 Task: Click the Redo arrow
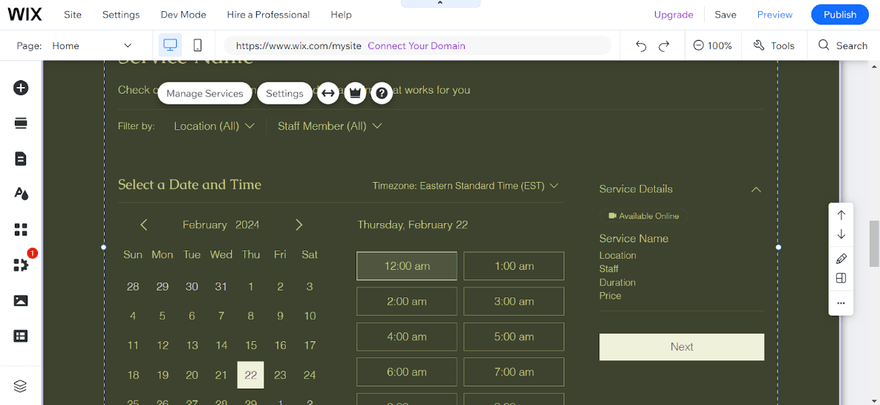[x=664, y=46]
